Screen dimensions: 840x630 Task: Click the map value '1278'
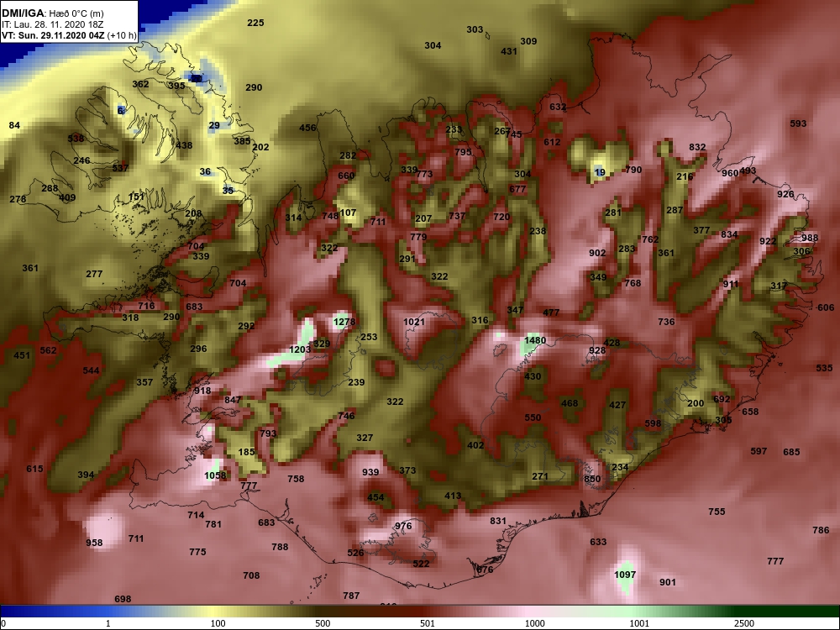pos(344,322)
